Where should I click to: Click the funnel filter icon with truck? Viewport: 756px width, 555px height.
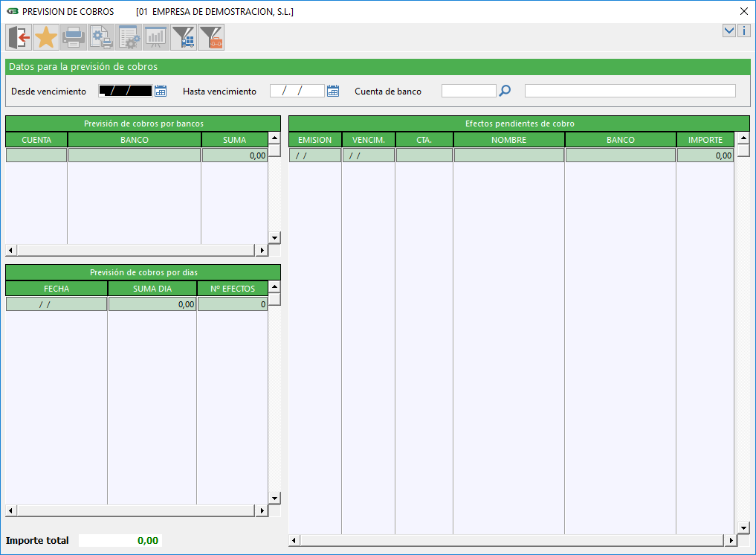pyautogui.click(x=184, y=37)
